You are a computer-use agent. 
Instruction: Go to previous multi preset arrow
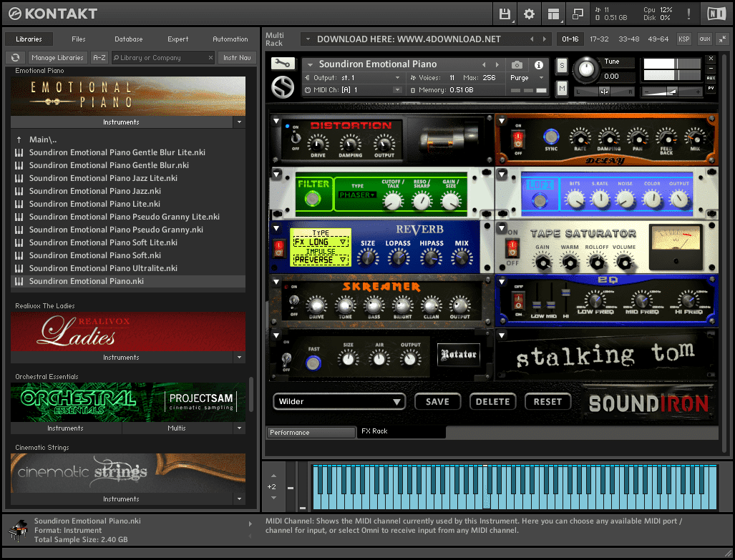click(532, 39)
